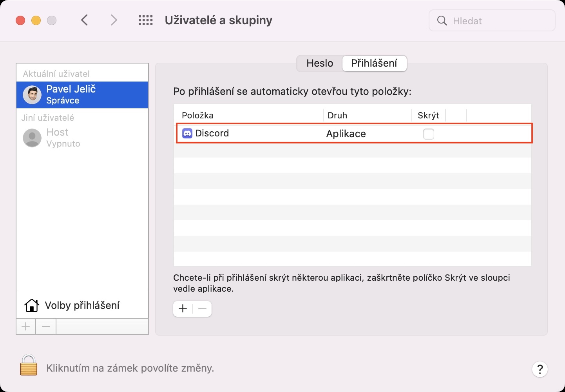Image resolution: width=565 pixels, height=392 pixels.
Task: Open Volby přihlášení login options
Action: tap(82, 305)
